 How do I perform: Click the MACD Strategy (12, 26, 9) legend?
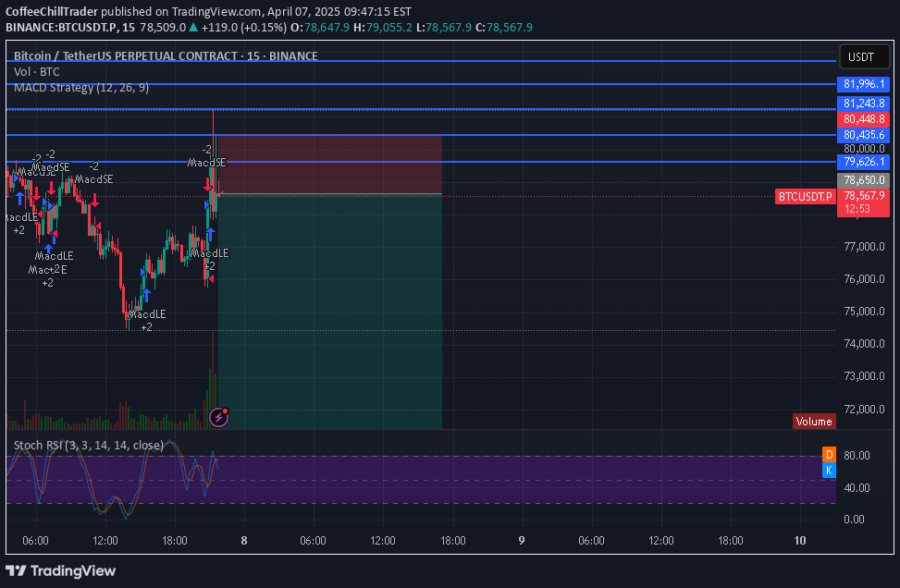pos(80,88)
